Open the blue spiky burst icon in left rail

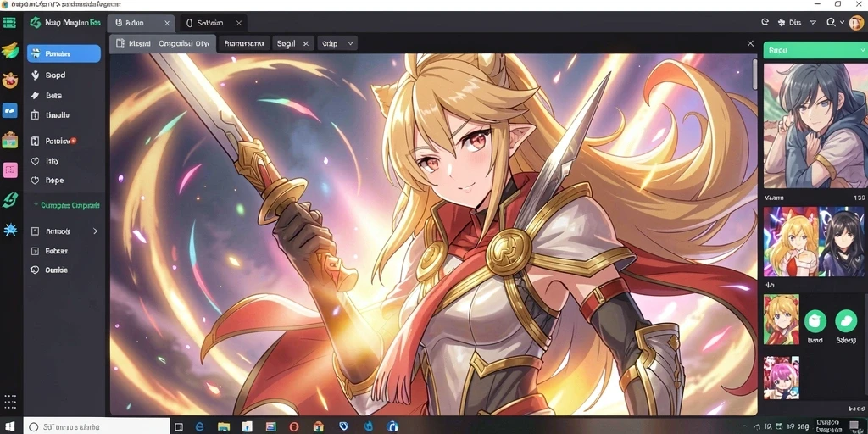click(10, 231)
